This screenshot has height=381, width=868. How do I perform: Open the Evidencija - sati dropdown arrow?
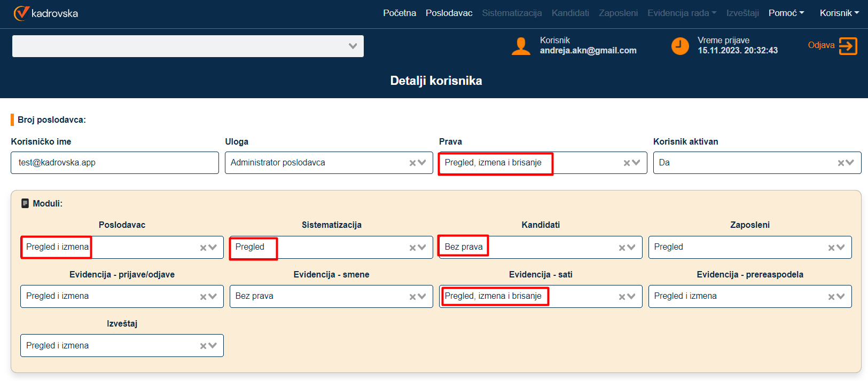tap(631, 297)
